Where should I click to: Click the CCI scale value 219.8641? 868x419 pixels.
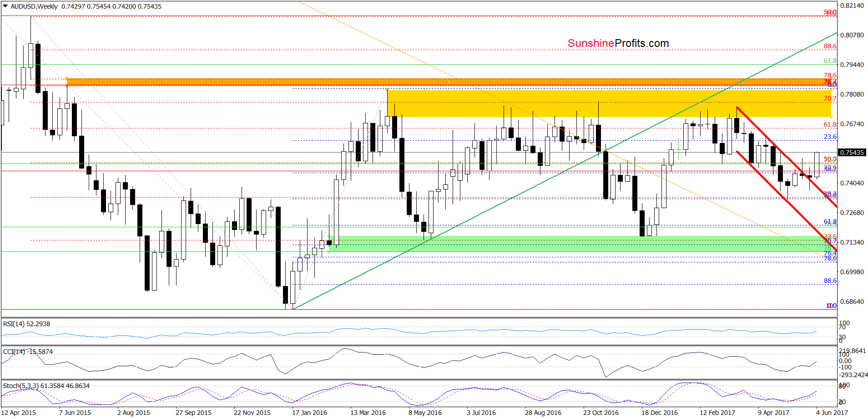853,351
